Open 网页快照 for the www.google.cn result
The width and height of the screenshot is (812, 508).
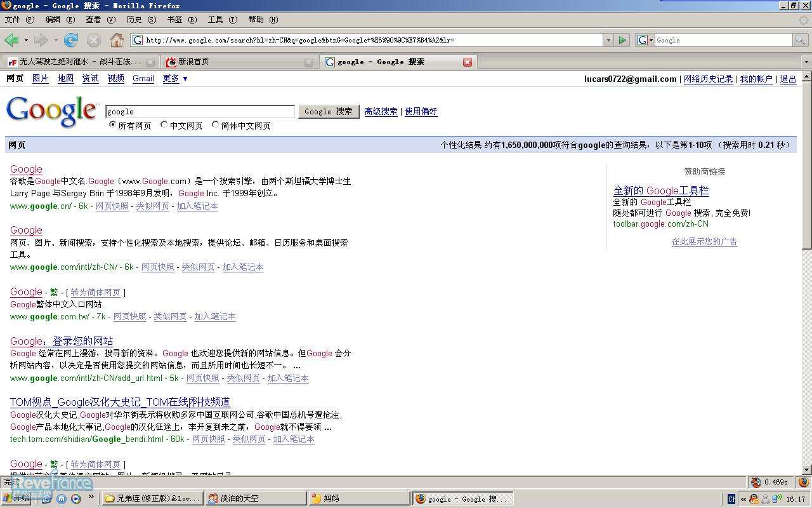[112, 206]
